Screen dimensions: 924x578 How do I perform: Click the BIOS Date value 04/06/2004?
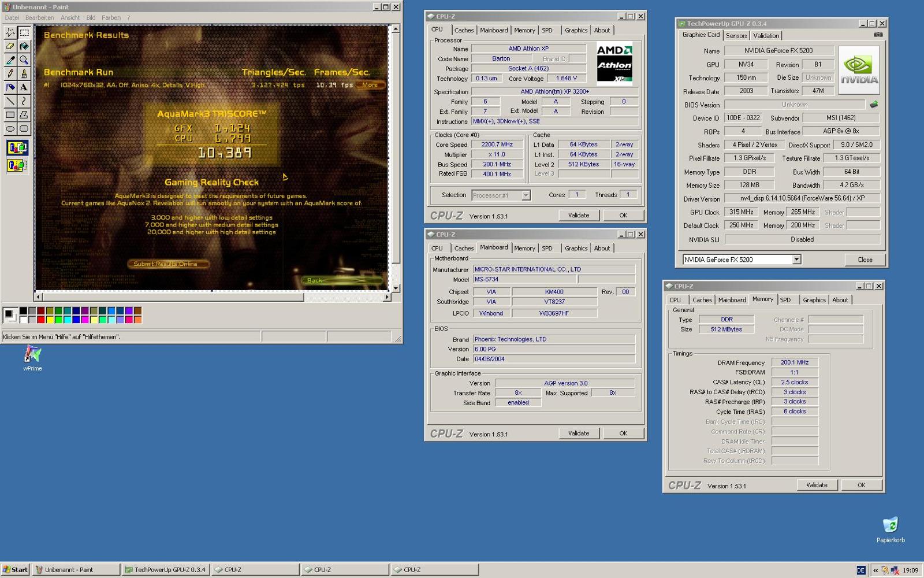click(554, 359)
